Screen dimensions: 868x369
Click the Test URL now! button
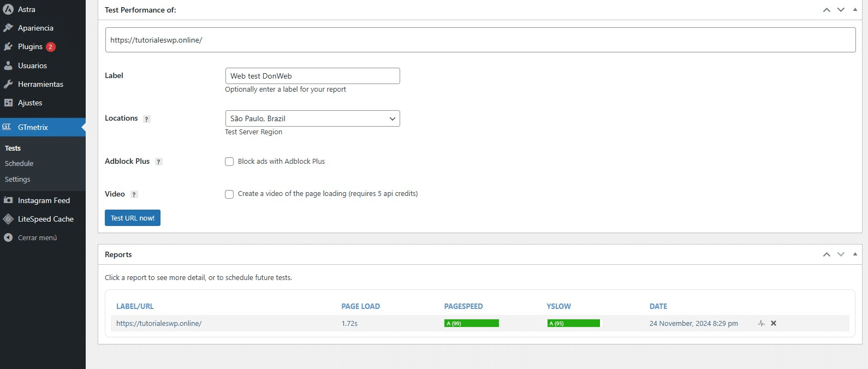tap(133, 218)
